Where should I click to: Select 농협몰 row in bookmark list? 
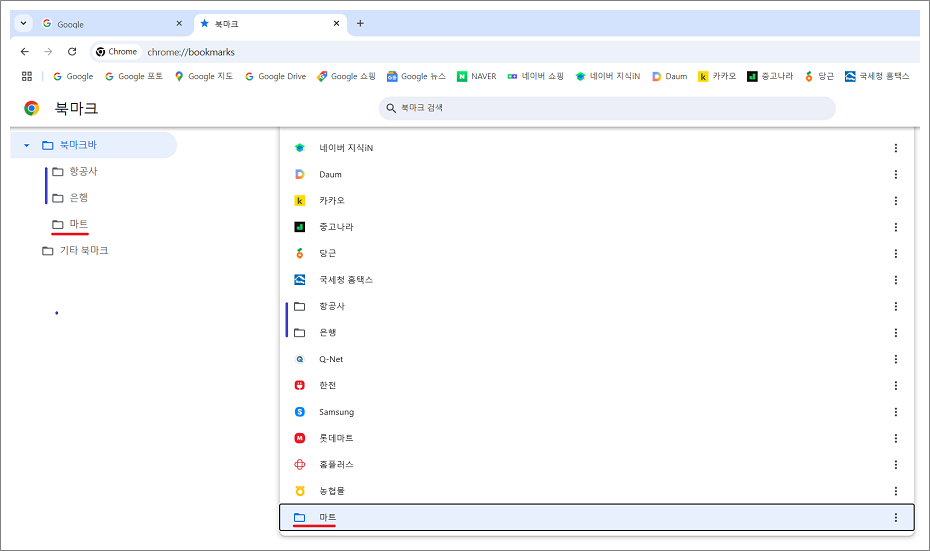tap(597, 491)
